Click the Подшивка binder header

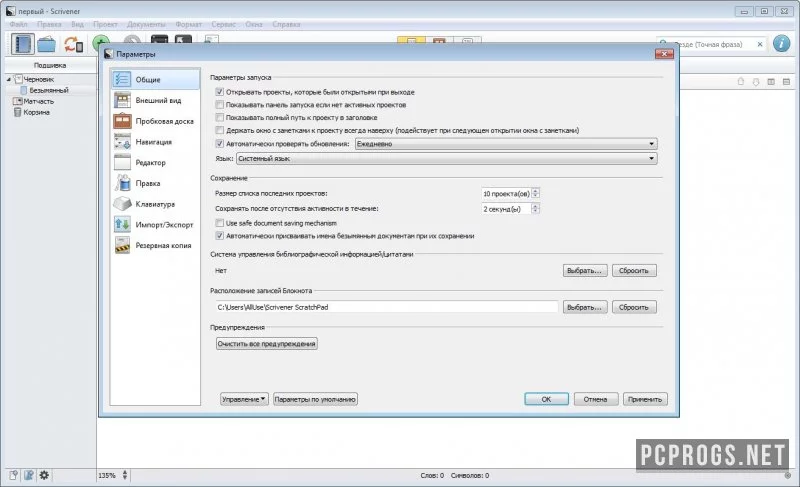pyautogui.click(x=50, y=65)
